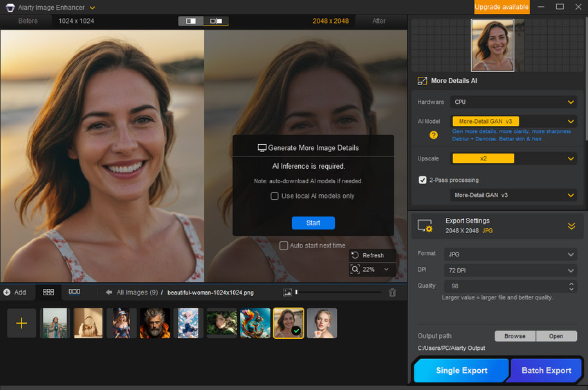This screenshot has width=588, height=390.
Task: Click the large yellow plus add tile
Action: click(x=21, y=323)
